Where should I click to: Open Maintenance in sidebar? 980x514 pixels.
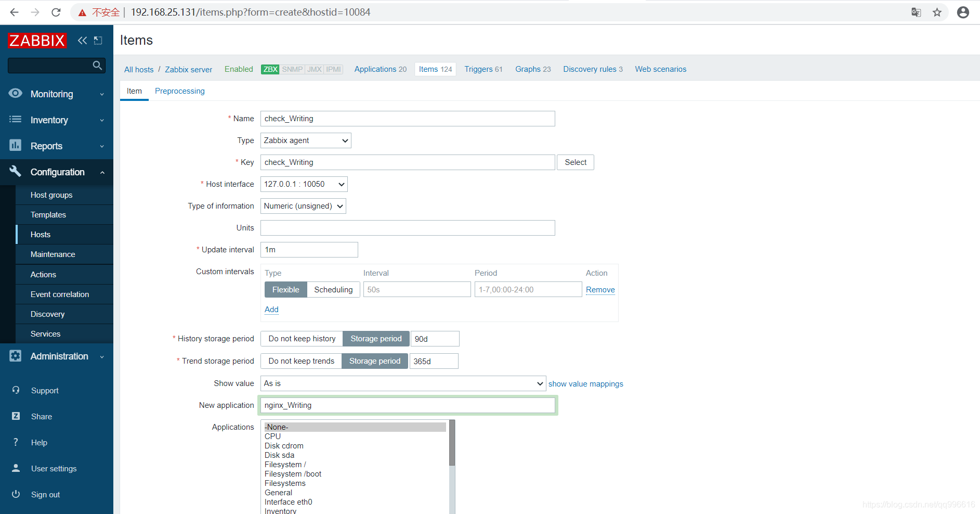coord(64,254)
